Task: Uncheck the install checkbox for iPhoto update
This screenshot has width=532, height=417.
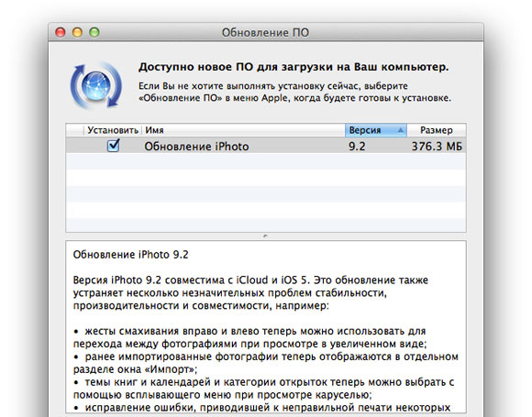Action: 113,146
